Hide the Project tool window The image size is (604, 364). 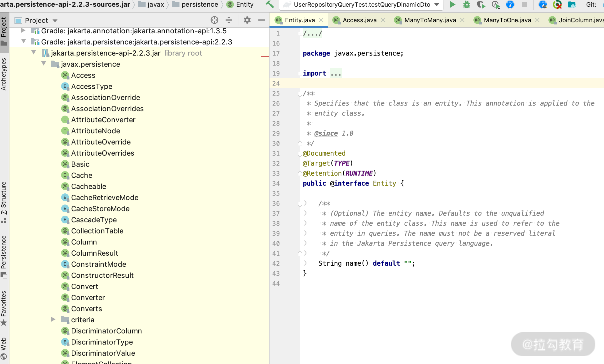261,20
